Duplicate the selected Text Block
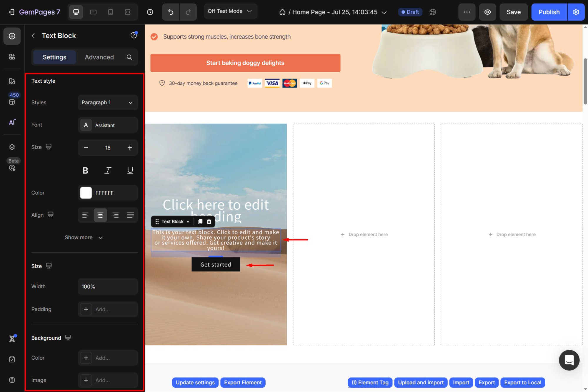Viewport: 588px width, 392px height. [x=200, y=221]
